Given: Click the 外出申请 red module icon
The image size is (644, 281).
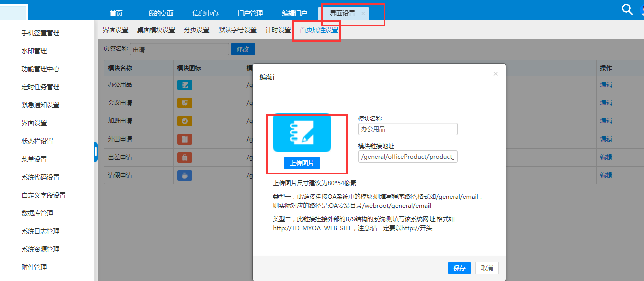Looking at the screenshot, I should [x=184, y=139].
